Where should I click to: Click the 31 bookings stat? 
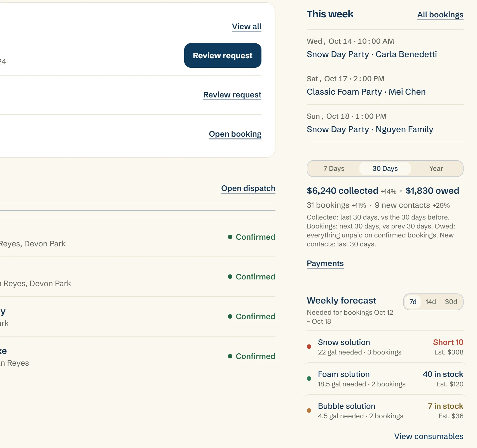[x=328, y=205]
